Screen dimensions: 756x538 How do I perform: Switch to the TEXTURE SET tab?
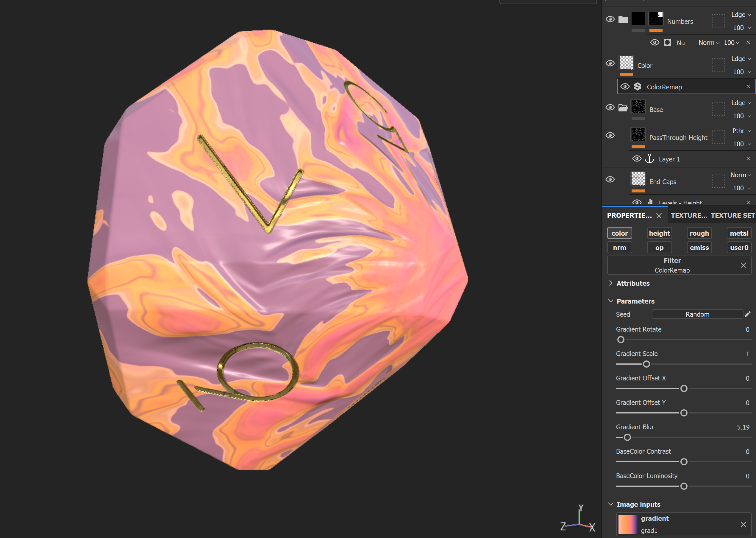point(732,215)
